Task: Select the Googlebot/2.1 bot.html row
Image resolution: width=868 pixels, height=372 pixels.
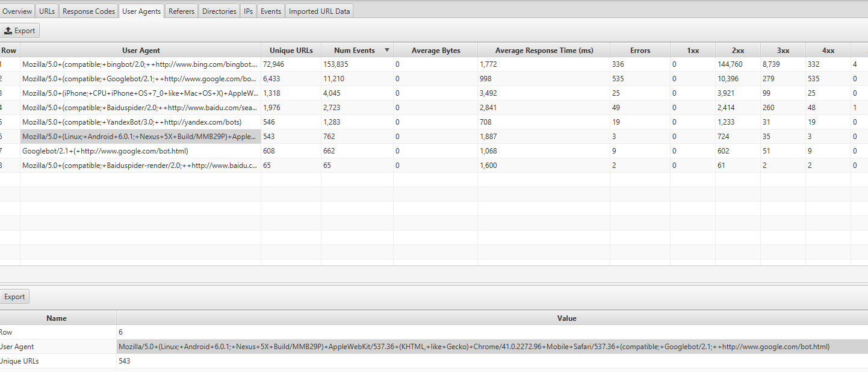Action: click(434, 150)
